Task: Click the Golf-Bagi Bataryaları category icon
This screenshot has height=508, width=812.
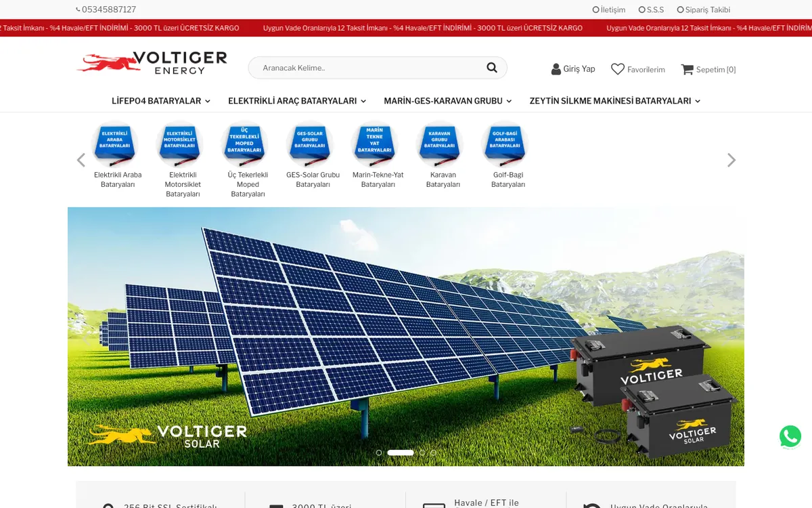Action: 505,144
